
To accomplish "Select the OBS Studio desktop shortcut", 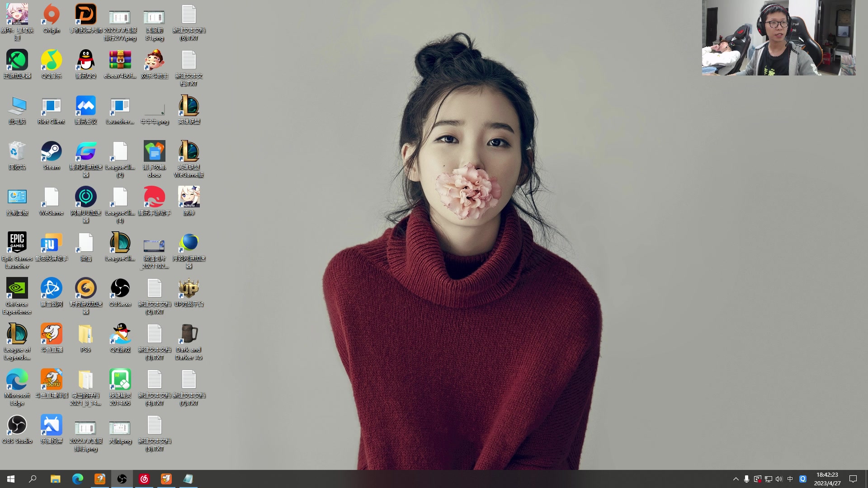I will pyautogui.click(x=17, y=426).
